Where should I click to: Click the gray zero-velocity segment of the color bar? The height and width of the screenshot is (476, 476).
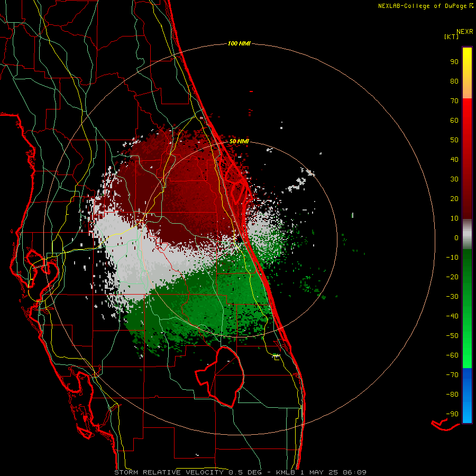pyautogui.click(x=467, y=234)
